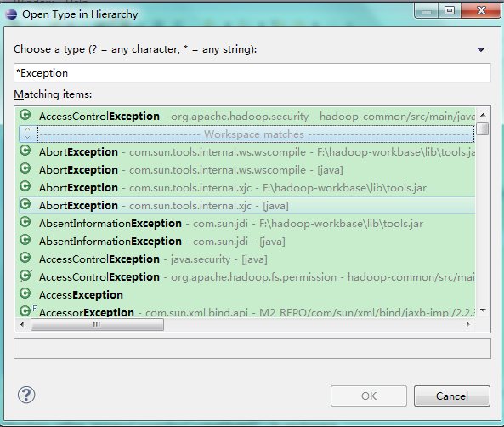The width and height of the screenshot is (504, 427).
Task: Click class icon of AbortException xjc tools.jar row
Action: tap(25, 186)
